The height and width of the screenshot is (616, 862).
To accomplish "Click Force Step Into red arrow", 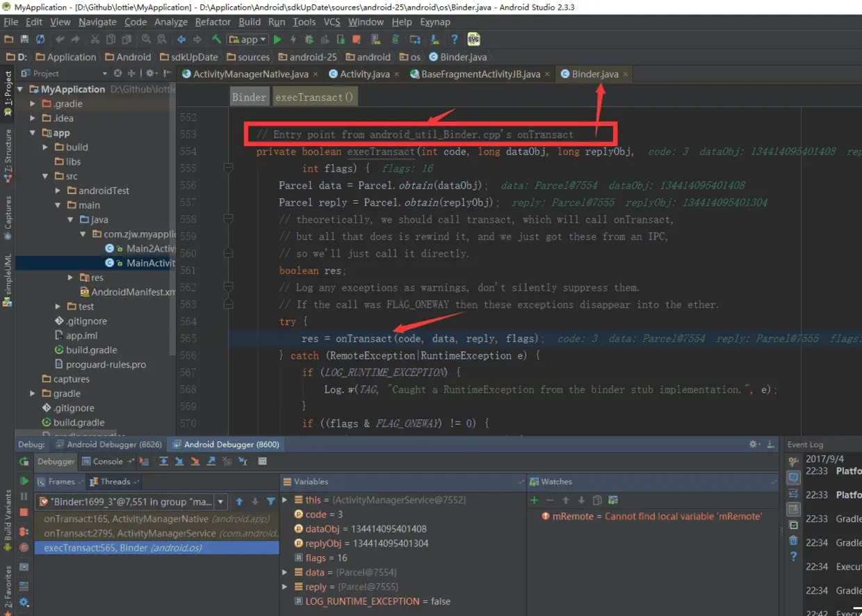I will (x=195, y=461).
